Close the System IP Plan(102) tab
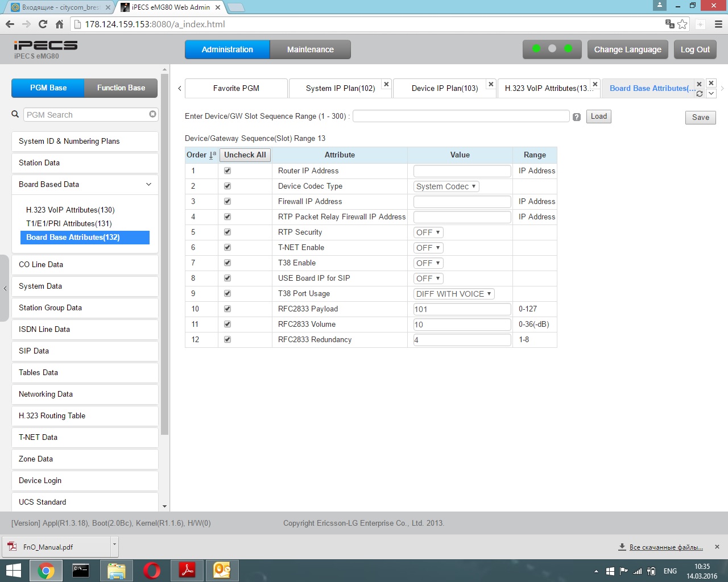The width and height of the screenshot is (728, 582). [x=386, y=84]
